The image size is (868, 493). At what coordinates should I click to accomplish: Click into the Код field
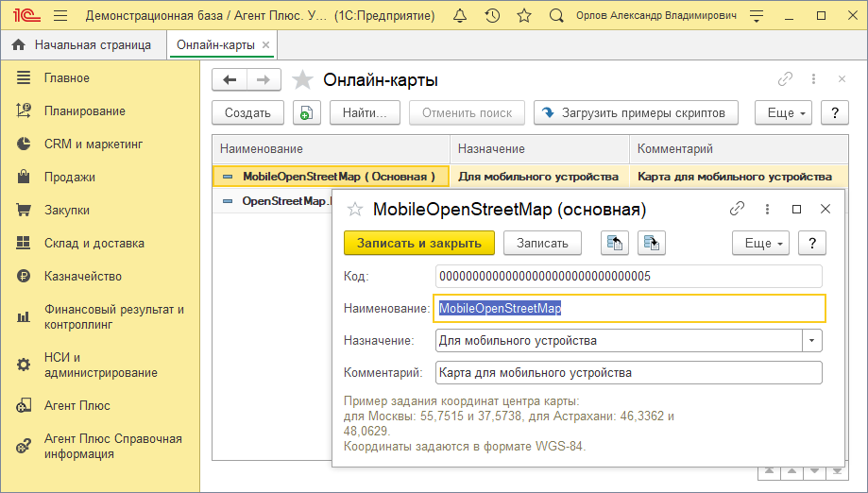(629, 276)
